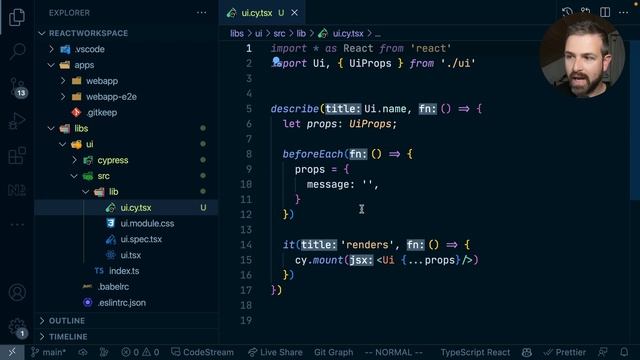Image resolution: width=640 pixels, height=360 pixels.
Task: Show additional activity bar views
Action: pos(17,224)
